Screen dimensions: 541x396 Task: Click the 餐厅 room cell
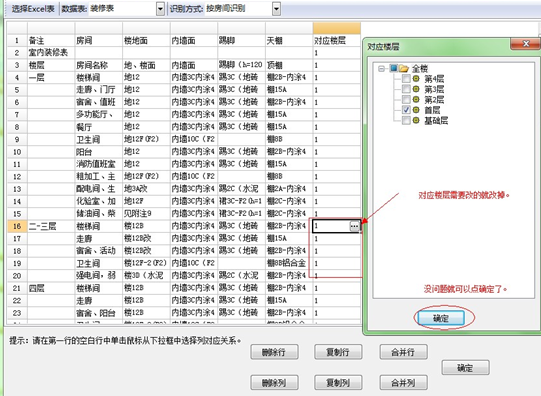(x=99, y=127)
